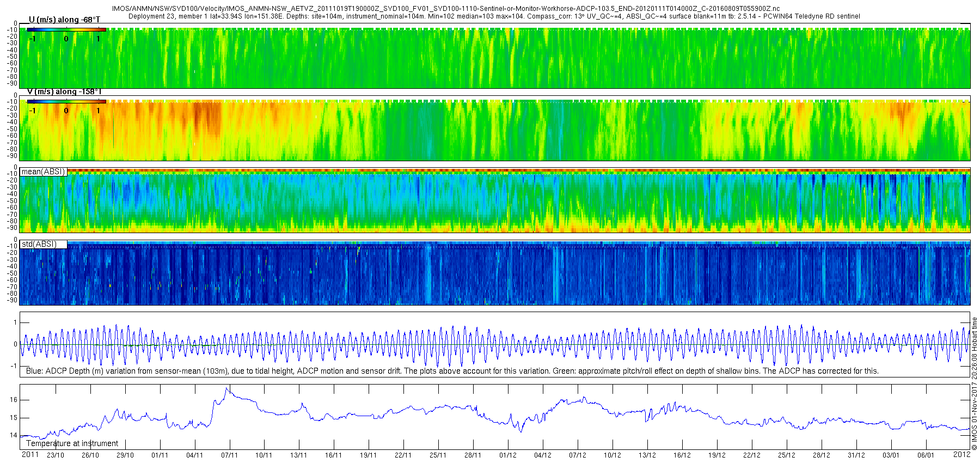Click the '22/11' date tick label

coord(403,455)
